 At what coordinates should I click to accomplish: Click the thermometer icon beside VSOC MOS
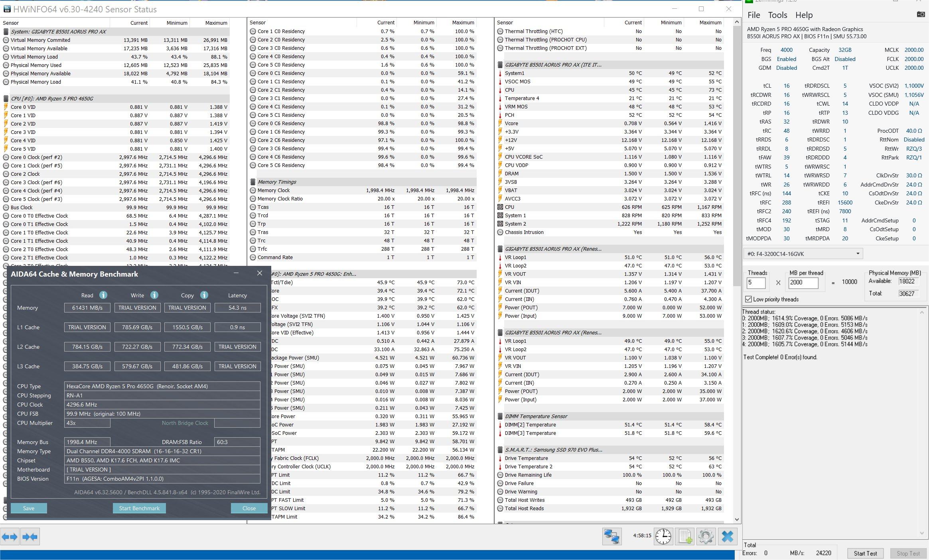[500, 81]
